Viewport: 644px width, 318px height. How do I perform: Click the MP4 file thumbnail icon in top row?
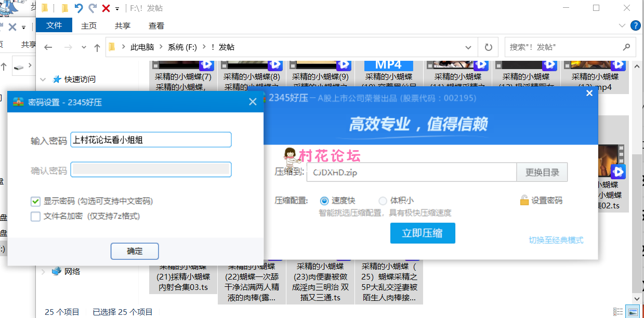point(389,65)
